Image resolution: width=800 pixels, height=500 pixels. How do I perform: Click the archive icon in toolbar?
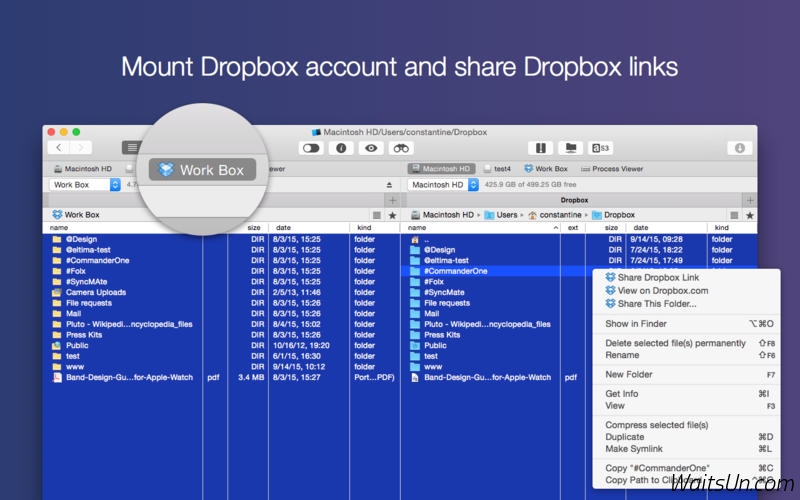coord(541,148)
